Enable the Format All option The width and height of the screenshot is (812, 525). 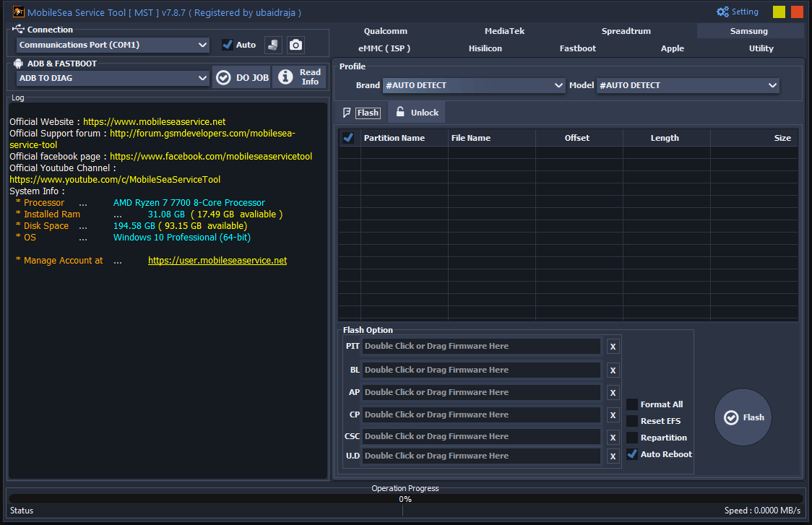point(631,404)
